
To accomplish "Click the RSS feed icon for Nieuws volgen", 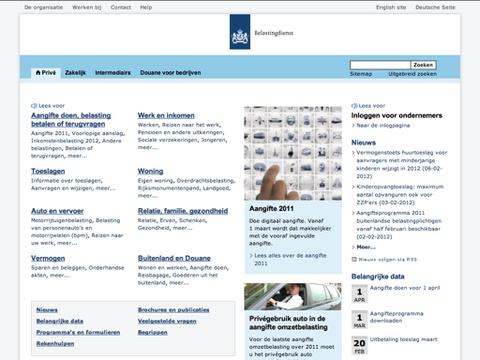I will coord(354,259).
